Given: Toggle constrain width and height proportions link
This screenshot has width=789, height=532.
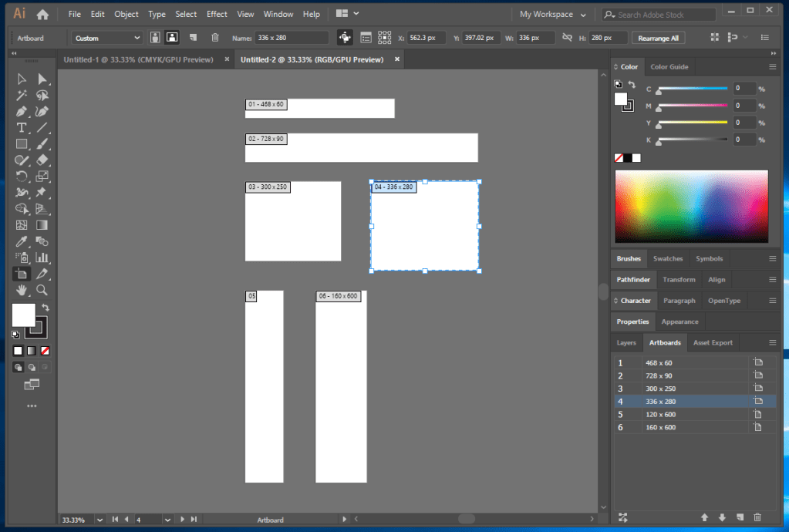Looking at the screenshot, I should tap(567, 38).
